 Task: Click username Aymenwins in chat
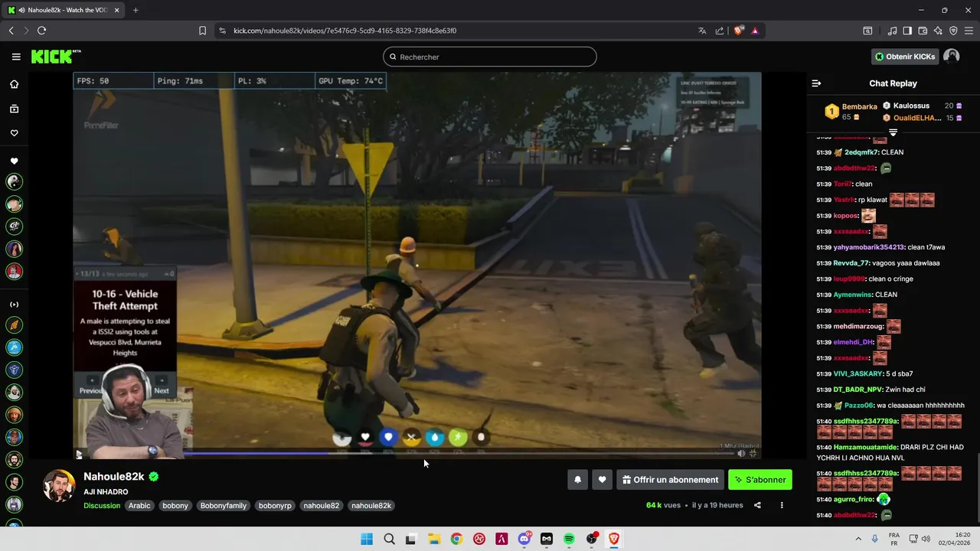(853, 295)
